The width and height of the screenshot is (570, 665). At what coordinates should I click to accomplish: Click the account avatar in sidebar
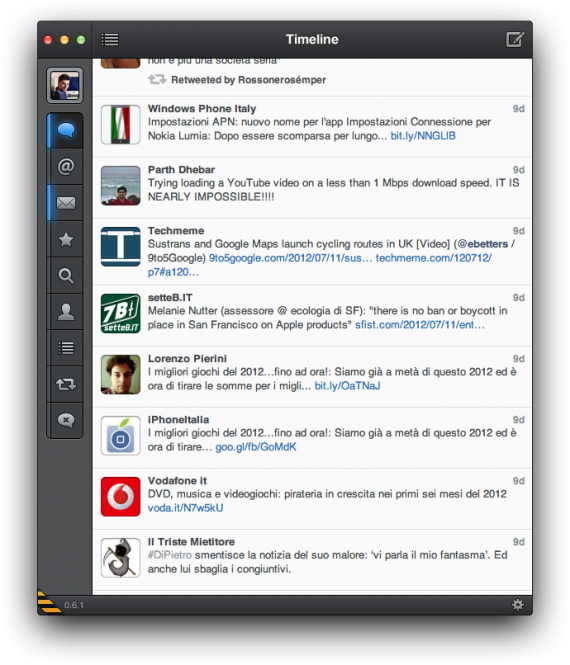pos(65,86)
